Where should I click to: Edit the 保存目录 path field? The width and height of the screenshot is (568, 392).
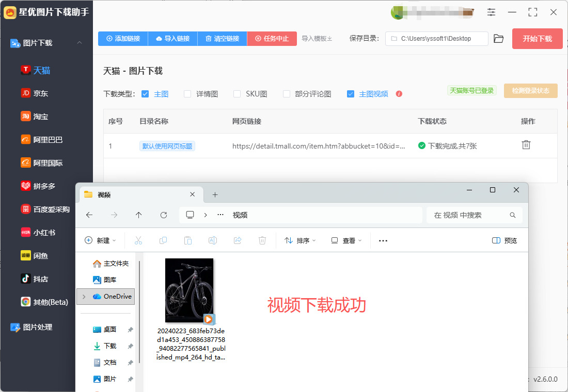(x=437, y=38)
